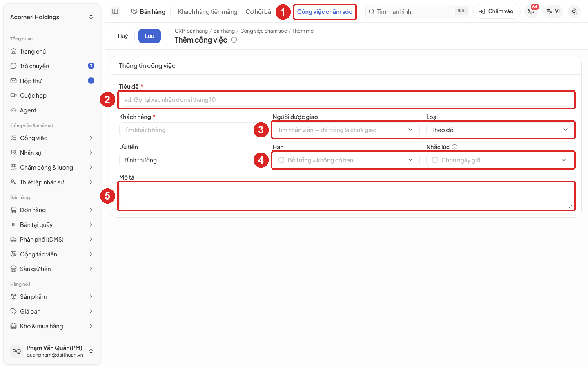Open the Người được giao staff dropdown
Viewport: 588px width, 368px height.
(346, 130)
